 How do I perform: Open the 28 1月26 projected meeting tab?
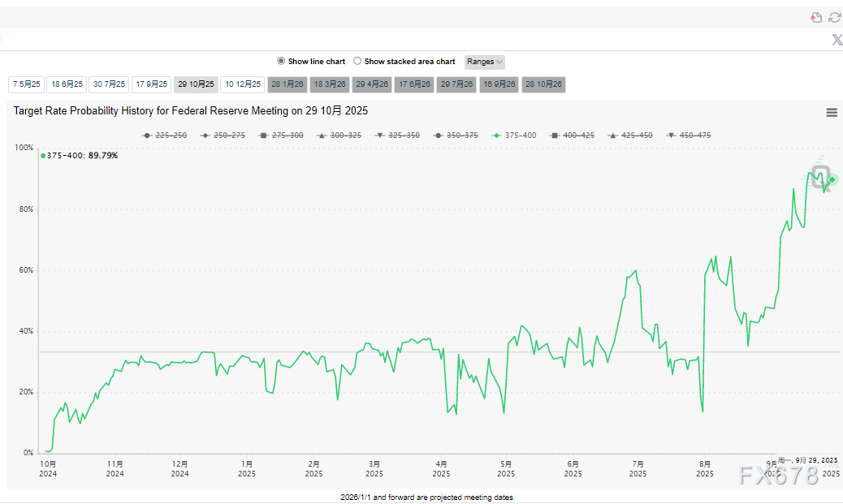pyautogui.click(x=287, y=84)
